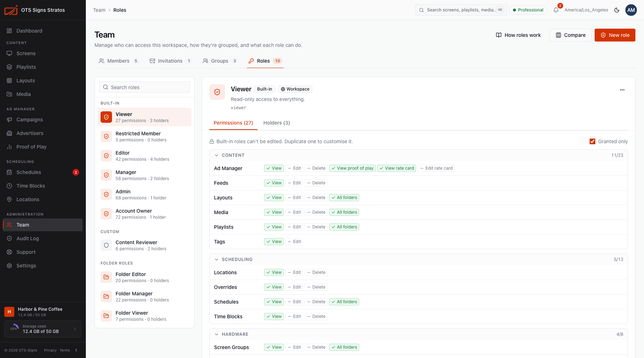The height and width of the screenshot is (358, 644).
Task: Open Audit Log in sidebar
Action: click(43, 238)
